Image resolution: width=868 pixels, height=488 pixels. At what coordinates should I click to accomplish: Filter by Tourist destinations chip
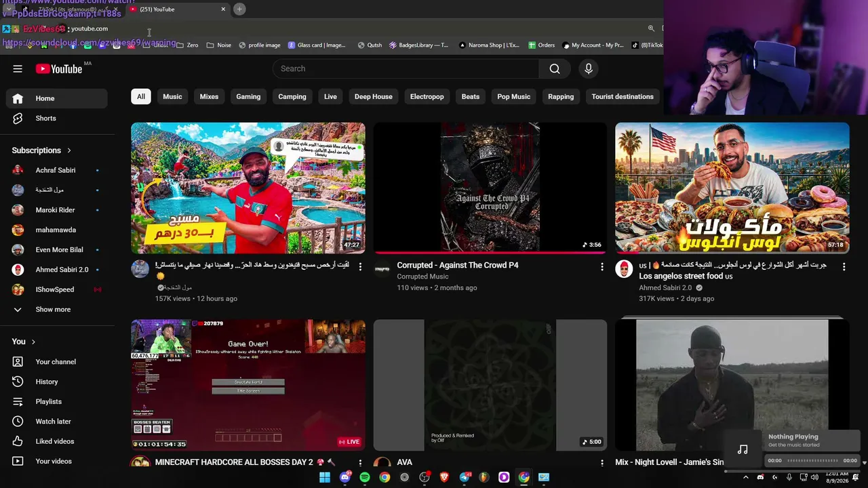coord(623,96)
